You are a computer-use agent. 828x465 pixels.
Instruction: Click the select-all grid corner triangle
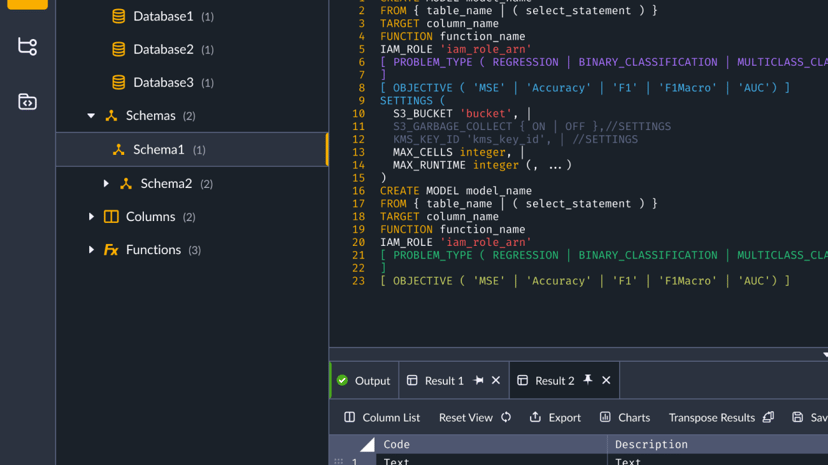tap(367, 445)
